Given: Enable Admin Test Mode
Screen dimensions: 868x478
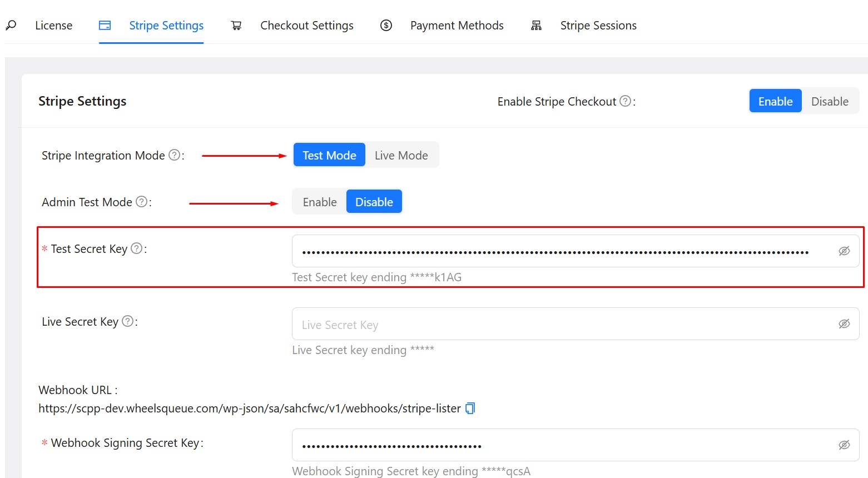Looking at the screenshot, I should [320, 202].
